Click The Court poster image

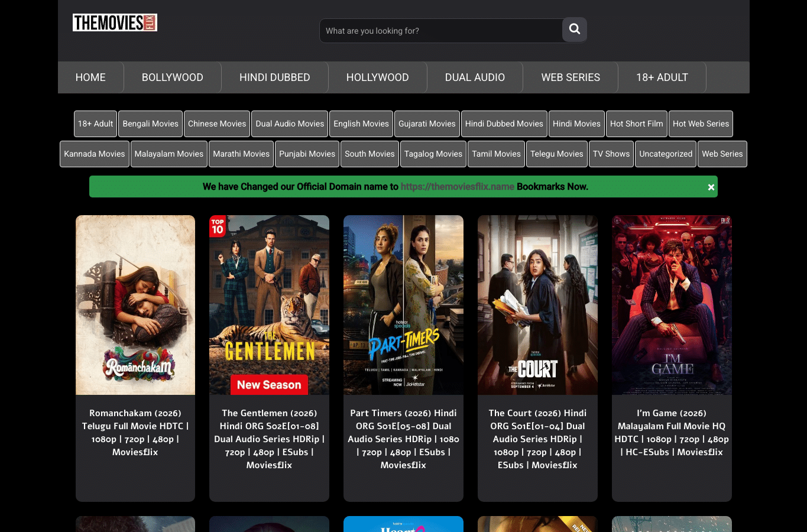(537, 305)
